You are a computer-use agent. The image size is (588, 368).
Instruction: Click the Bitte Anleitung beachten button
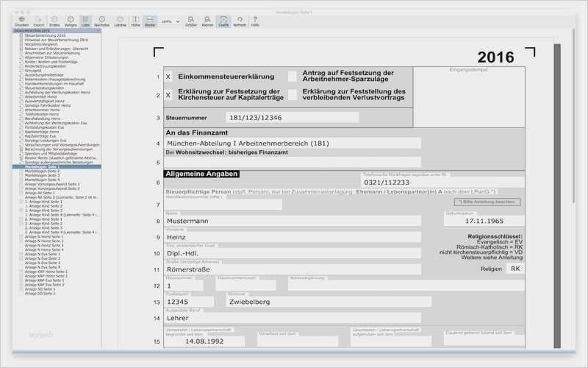[487, 202]
